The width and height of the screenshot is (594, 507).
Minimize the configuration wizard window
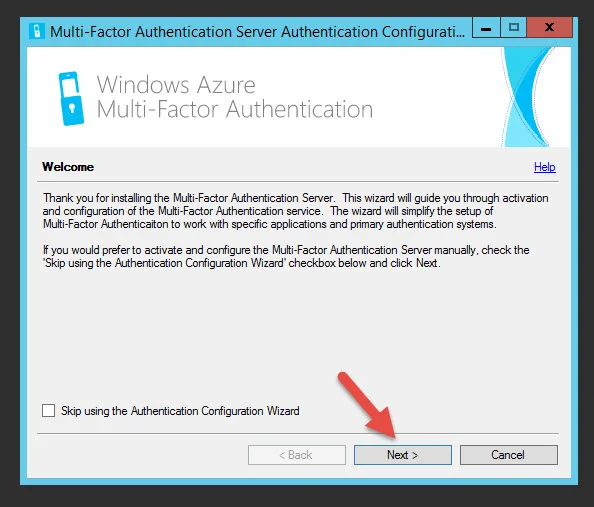coord(486,28)
